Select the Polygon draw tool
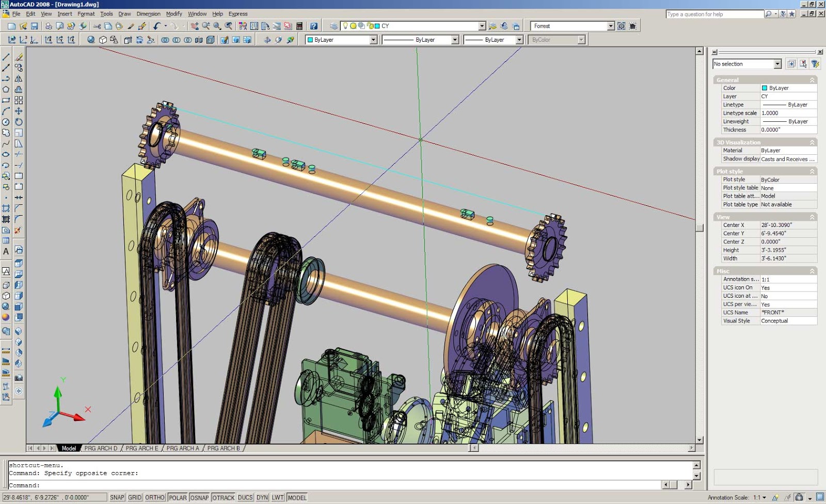Viewport: 826px width, 504px height. coord(6,90)
